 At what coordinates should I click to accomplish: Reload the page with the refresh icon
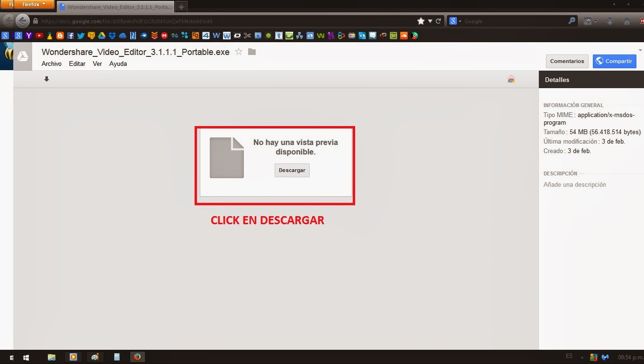pyautogui.click(x=438, y=21)
